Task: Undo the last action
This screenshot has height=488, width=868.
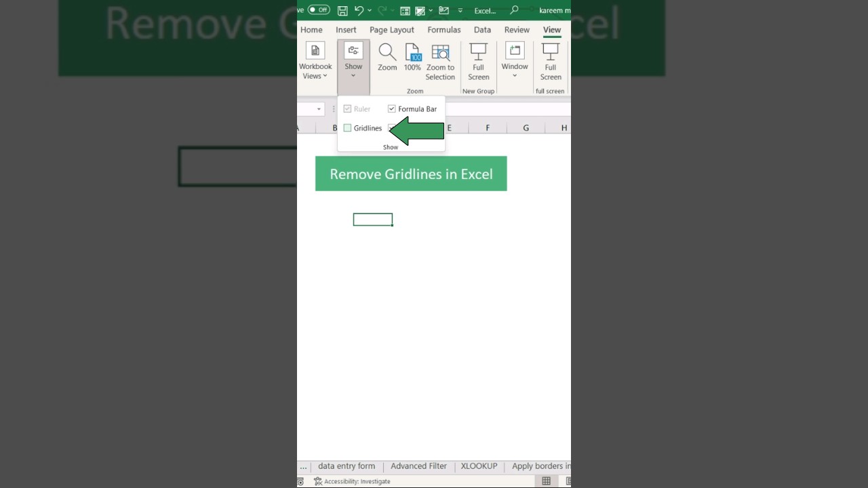Action: tap(359, 10)
